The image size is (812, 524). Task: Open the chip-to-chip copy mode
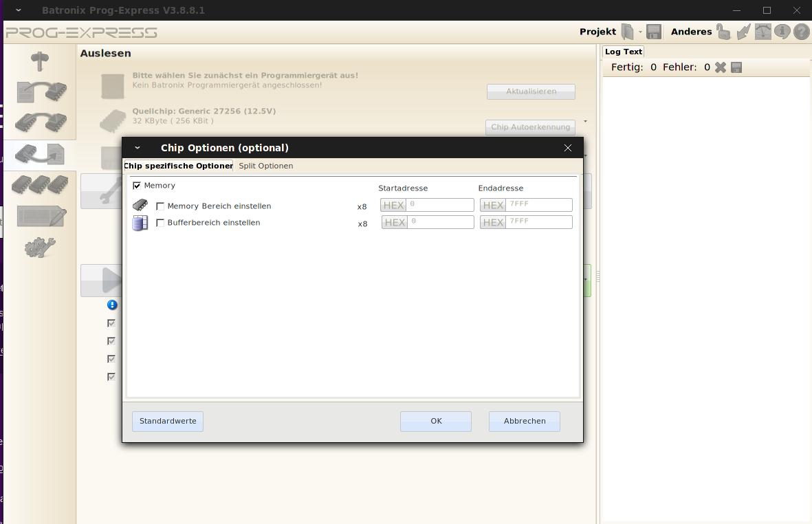point(41,122)
